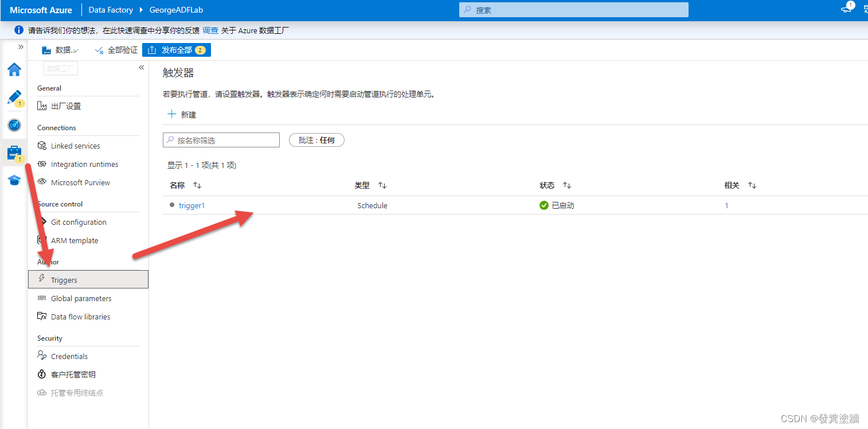Image resolution: width=868 pixels, height=429 pixels.
Task: Click Publish all (发布全部) button
Action: [x=177, y=50]
